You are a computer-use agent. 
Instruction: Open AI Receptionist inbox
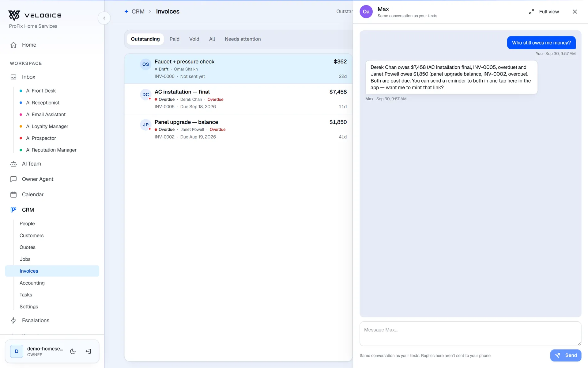click(x=43, y=103)
